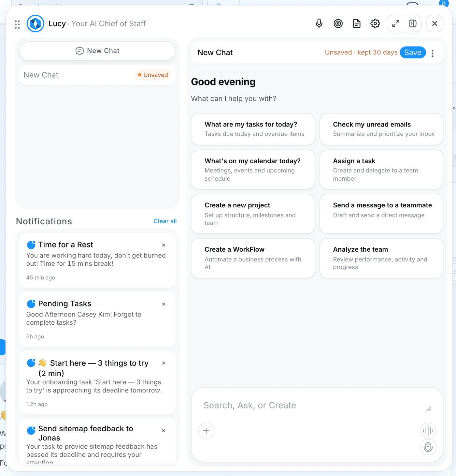Open the three-dot chat options menu
The width and height of the screenshot is (456, 476).
433,53
